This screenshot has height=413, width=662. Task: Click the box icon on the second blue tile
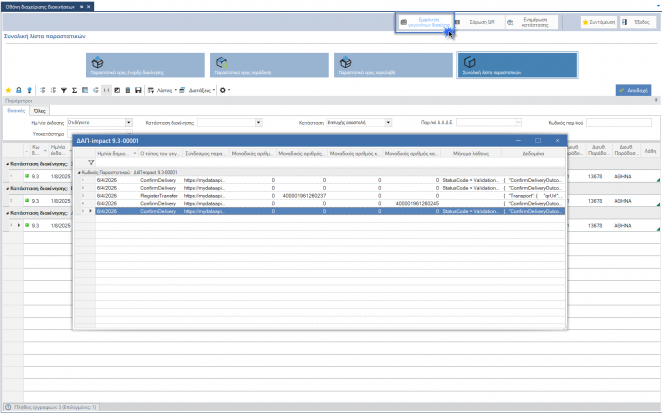click(x=222, y=62)
